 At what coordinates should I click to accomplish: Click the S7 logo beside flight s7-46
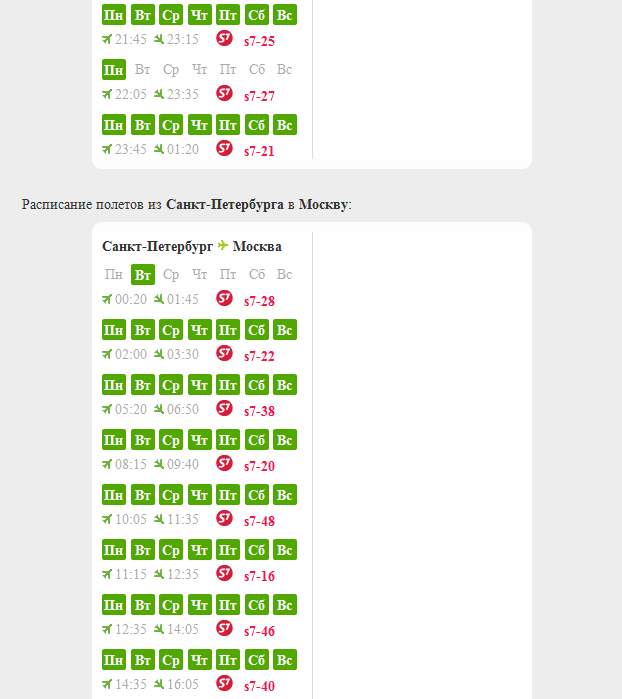[x=224, y=629]
